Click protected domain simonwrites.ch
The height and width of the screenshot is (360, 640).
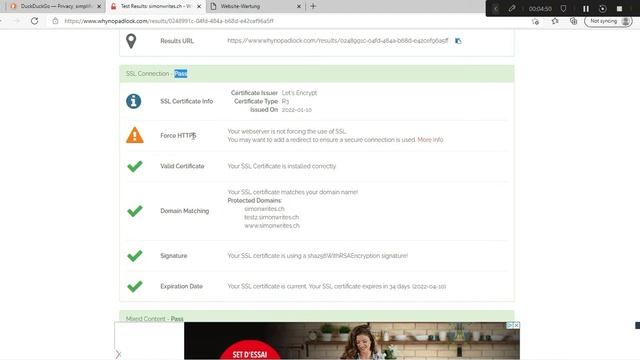point(264,209)
